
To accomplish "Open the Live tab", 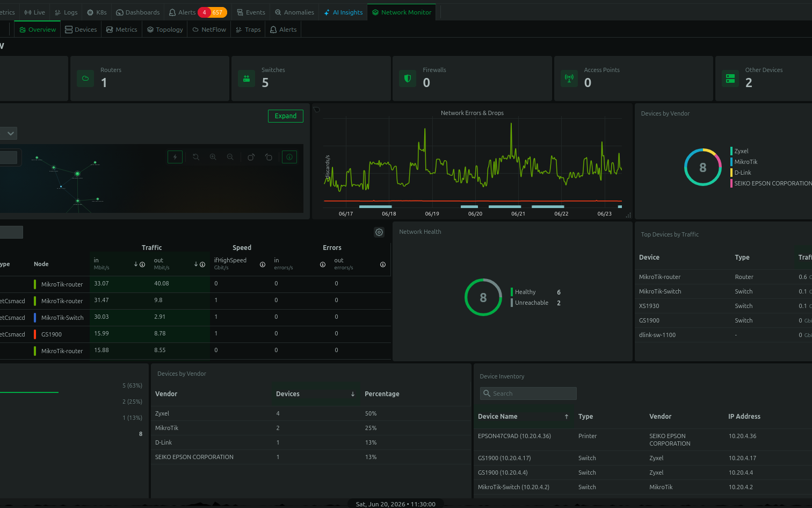I will click(x=35, y=12).
